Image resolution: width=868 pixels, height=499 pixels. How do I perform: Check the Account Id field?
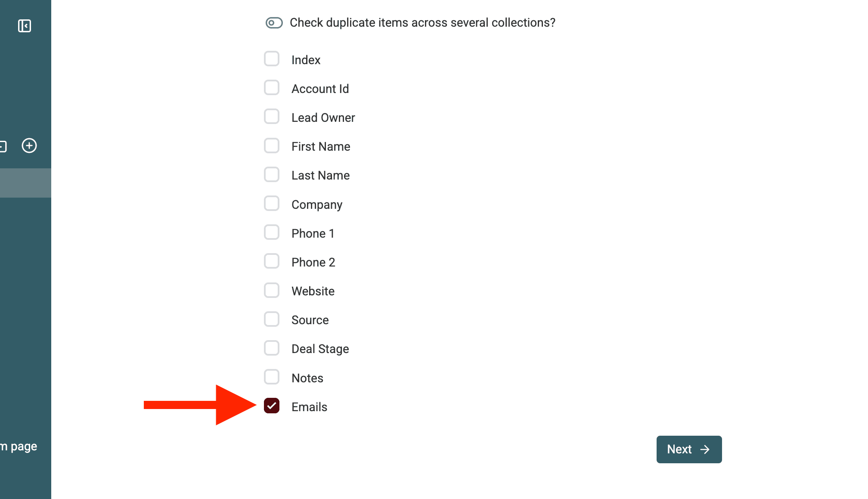[x=272, y=87]
